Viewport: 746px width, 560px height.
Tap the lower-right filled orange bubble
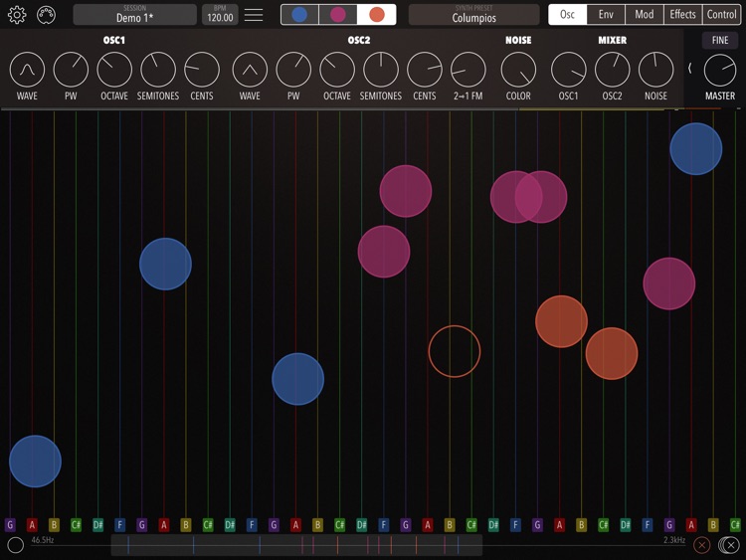click(x=612, y=353)
